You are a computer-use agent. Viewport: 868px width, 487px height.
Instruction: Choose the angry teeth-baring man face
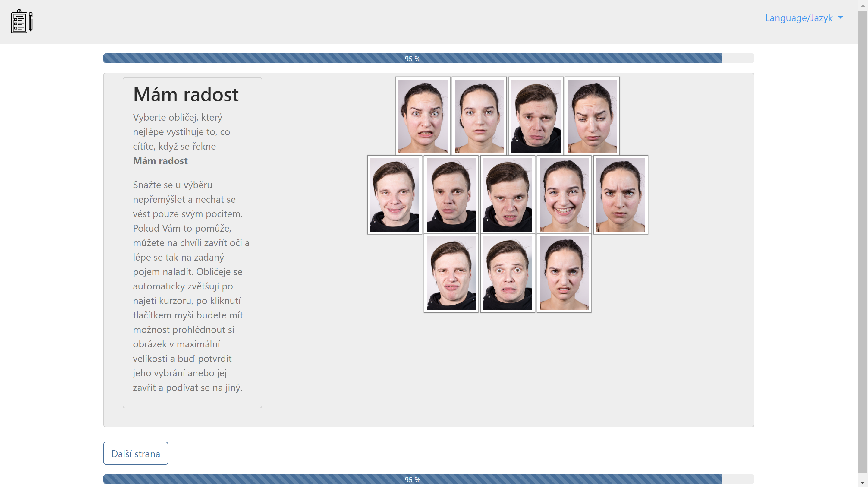coord(507,194)
